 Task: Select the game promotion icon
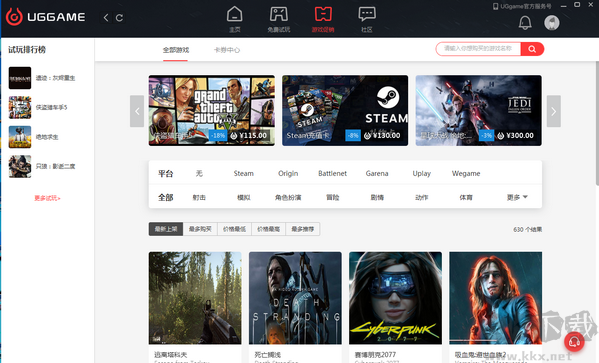coord(323,14)
